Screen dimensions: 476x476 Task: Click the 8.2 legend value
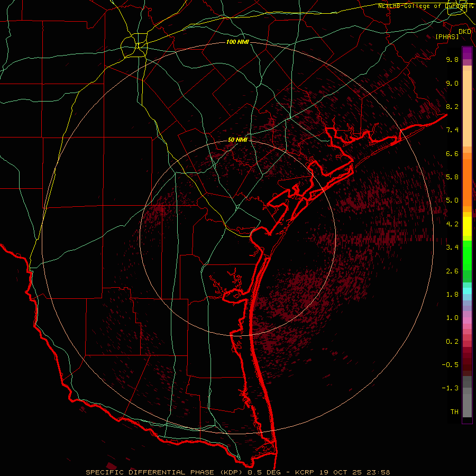[x=452, y=106]
